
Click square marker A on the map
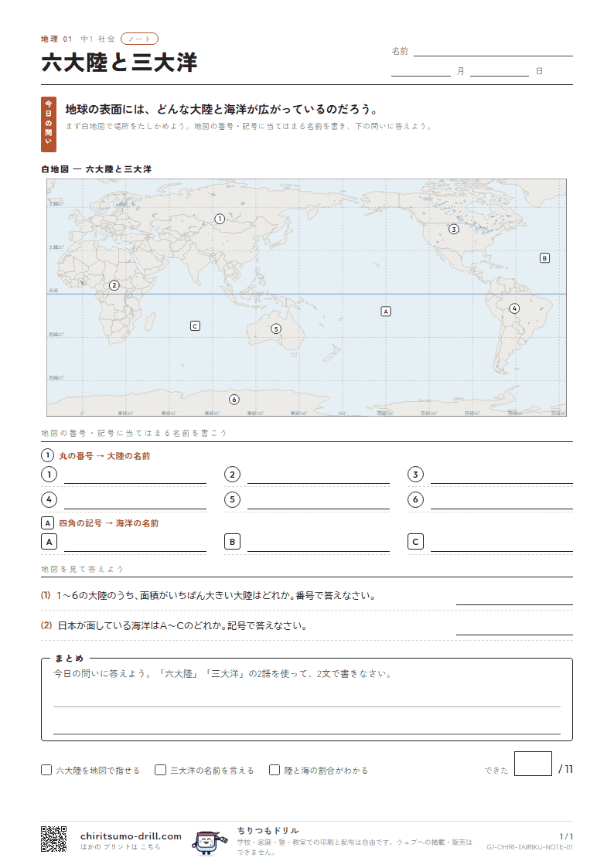coord(386,311)
